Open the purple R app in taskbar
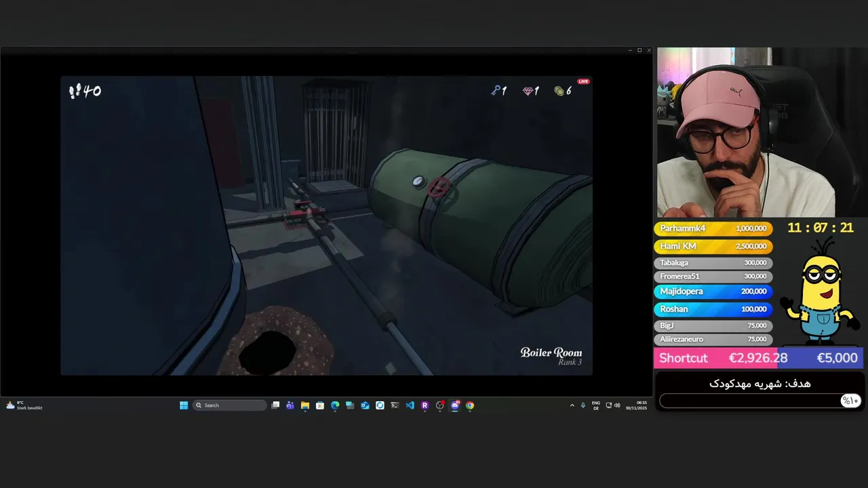This screenshot has width=868, height=488. point(425,405)
